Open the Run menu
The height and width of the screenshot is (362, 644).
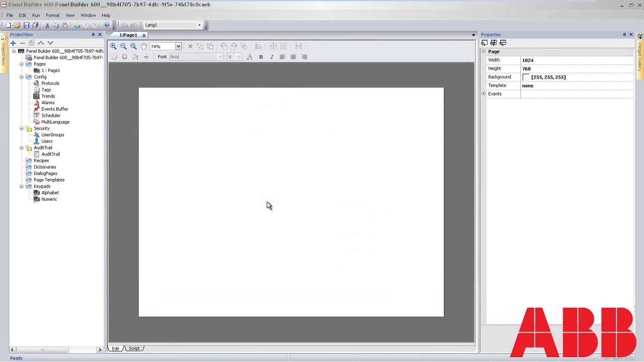(36, 16)
